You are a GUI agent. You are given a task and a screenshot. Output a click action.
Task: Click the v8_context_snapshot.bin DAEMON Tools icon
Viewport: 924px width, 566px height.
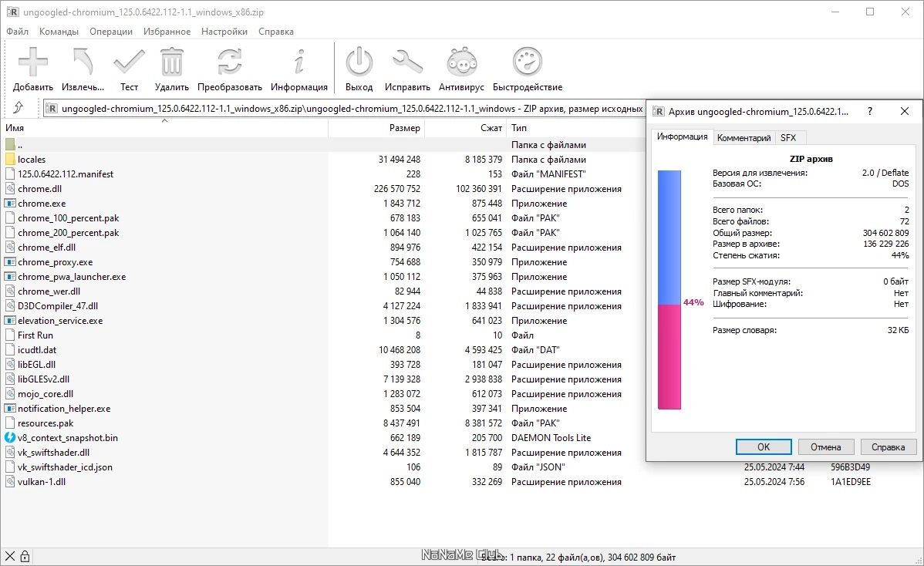[10, 437]
